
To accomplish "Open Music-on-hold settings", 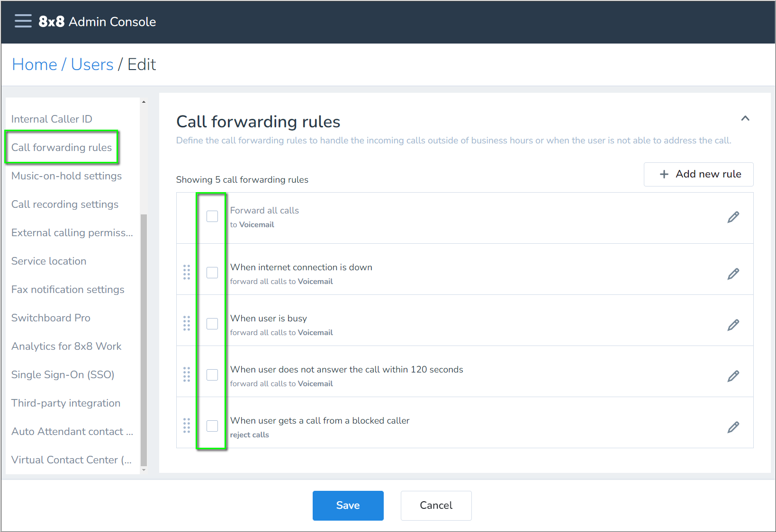I will point(66,176).
